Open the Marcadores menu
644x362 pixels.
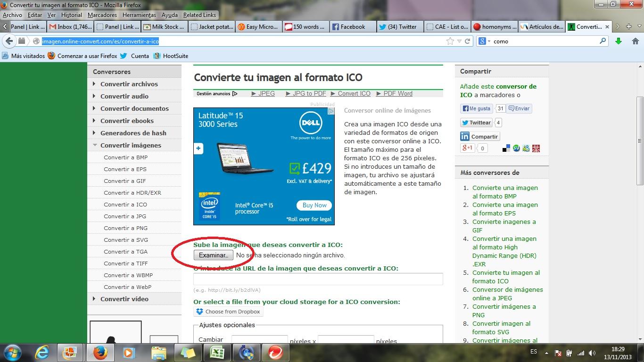102,15
